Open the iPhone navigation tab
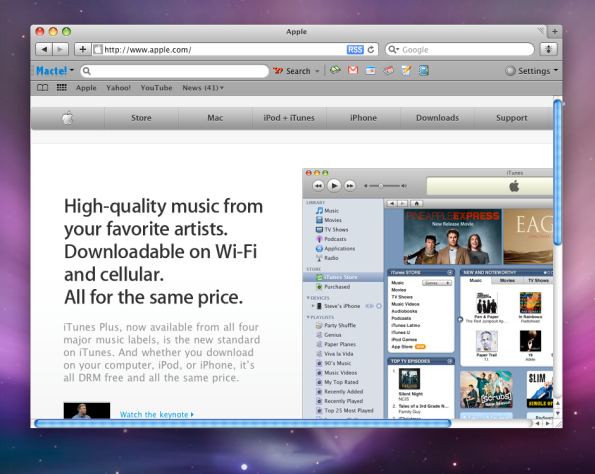The image size is (595, 474). pyautogui.click(x=363, y=118)
